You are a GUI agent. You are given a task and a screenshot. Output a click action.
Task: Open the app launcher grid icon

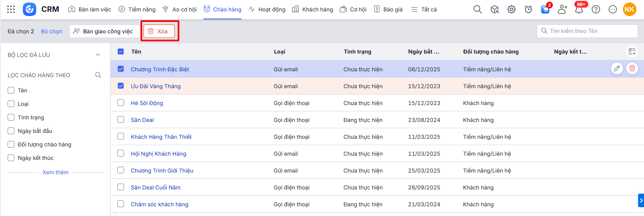(x=11, y=9)
